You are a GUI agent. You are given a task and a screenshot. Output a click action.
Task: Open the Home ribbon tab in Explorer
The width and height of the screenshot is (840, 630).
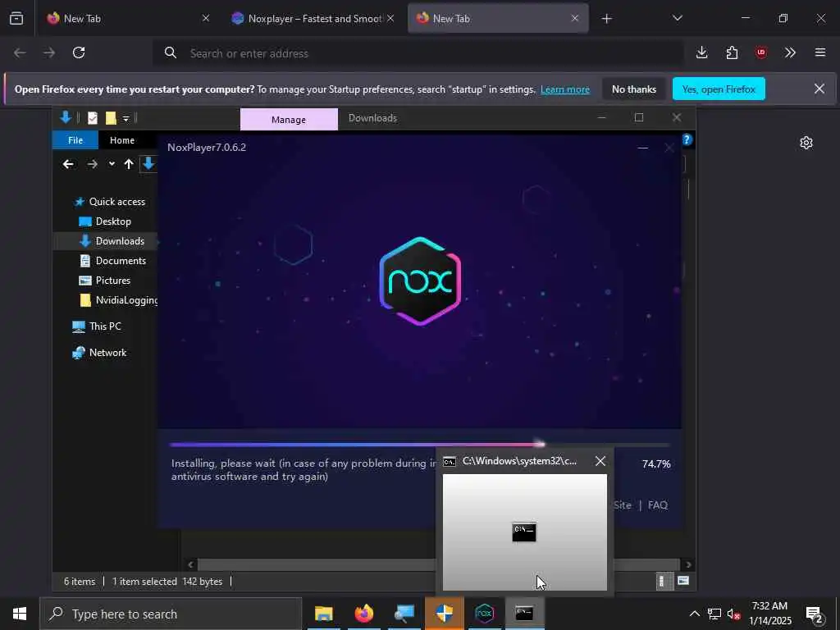pos(122,140)
